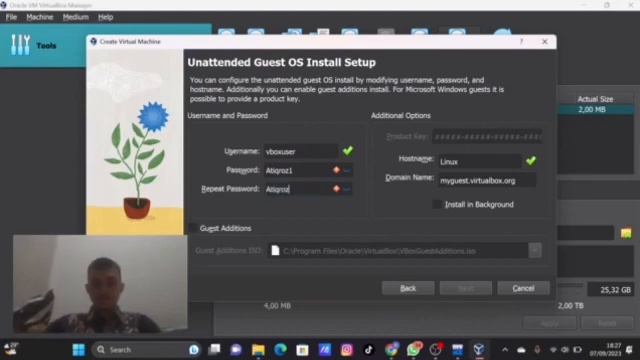Click the Hostname input field

480,162
